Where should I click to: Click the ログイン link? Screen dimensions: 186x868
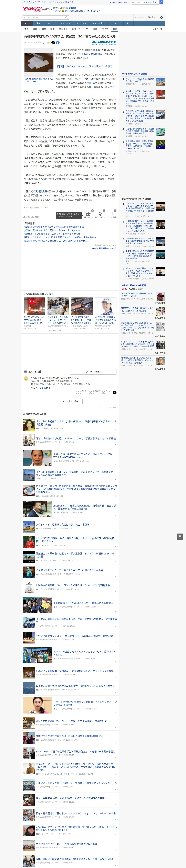[57, 11]
